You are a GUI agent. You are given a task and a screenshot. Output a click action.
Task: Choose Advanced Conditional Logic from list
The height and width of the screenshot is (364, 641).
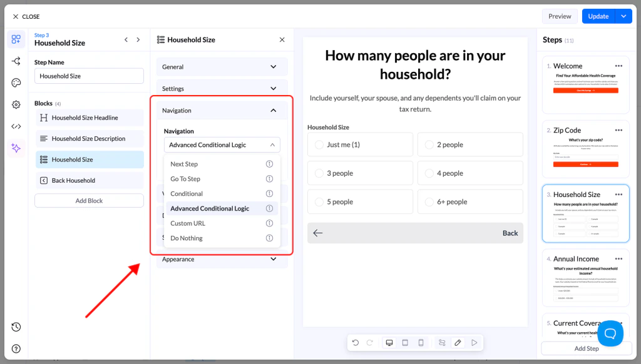pos(222,208)
